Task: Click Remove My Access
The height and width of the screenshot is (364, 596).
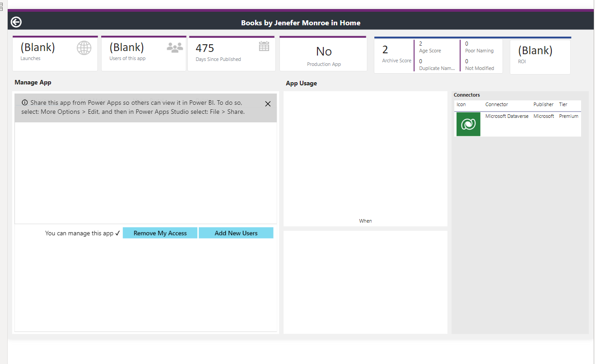Action: (160, 233)
